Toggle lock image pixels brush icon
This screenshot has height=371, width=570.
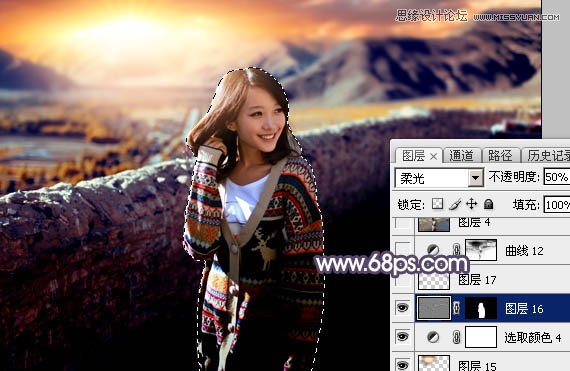coord(455,204)
